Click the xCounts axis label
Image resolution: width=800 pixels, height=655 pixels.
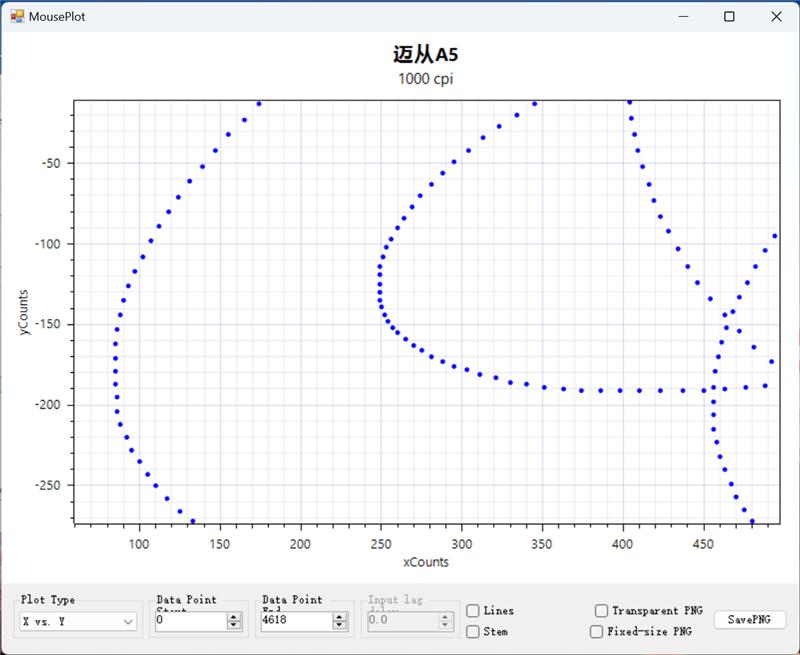point(426,562)
